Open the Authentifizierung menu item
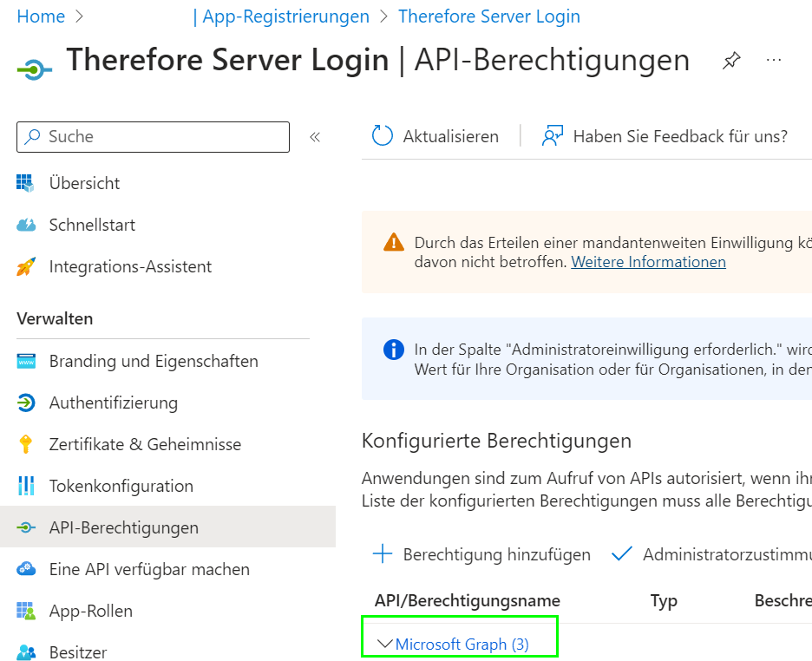Viewport: 812px width, 661px height. coord(114,402)
